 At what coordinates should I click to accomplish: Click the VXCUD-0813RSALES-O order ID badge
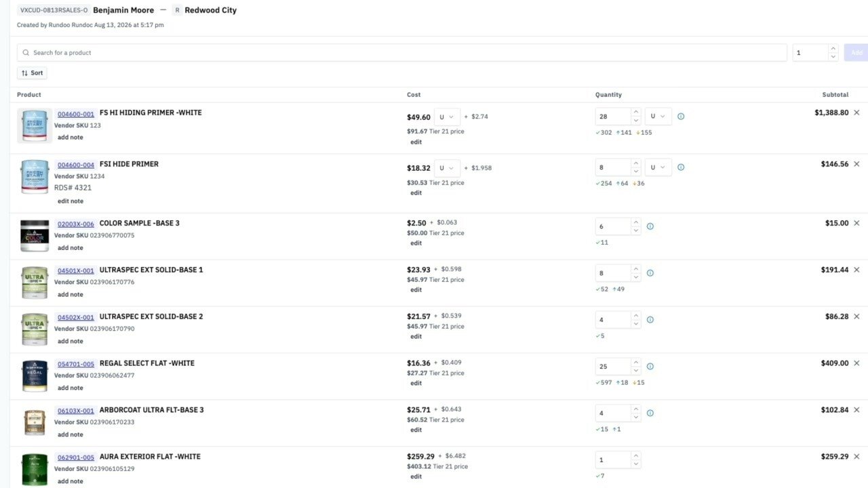pos(54,10)
